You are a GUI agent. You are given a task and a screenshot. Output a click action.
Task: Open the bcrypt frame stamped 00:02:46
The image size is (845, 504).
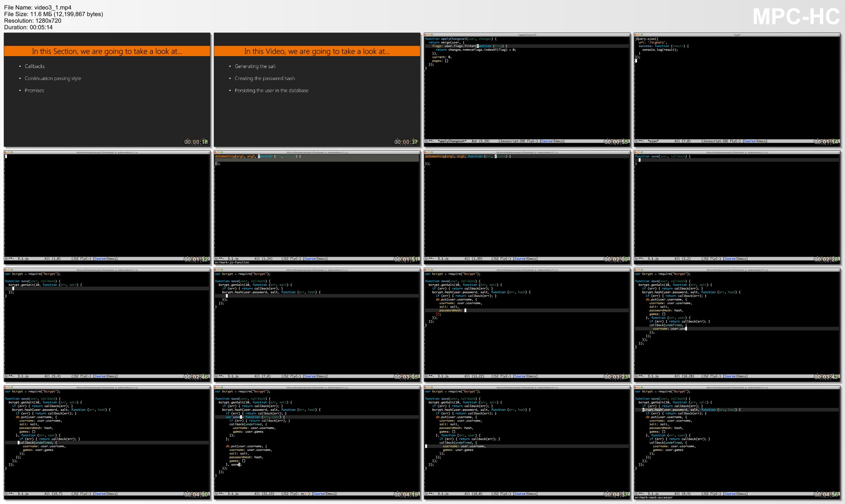click(x=107, y=325)
